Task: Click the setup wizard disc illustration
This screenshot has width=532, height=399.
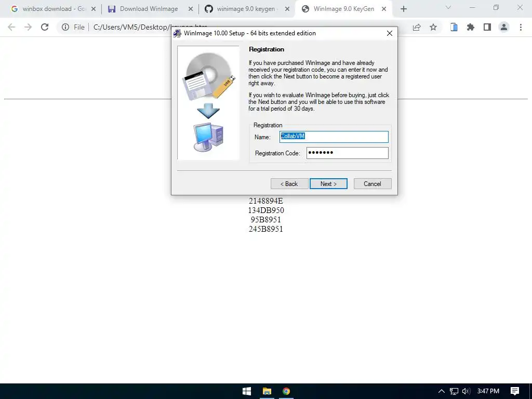Action: 208,103
